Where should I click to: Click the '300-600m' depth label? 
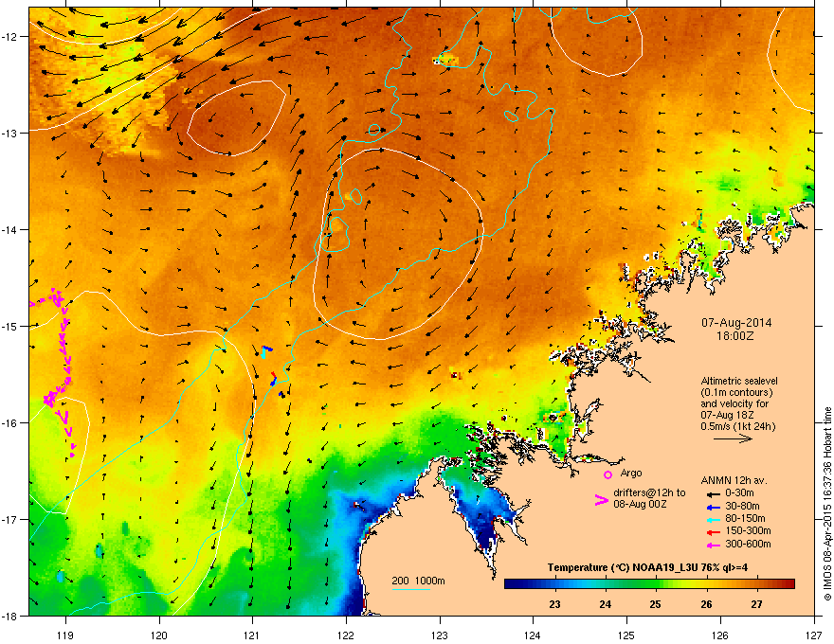tap(748, 544)
